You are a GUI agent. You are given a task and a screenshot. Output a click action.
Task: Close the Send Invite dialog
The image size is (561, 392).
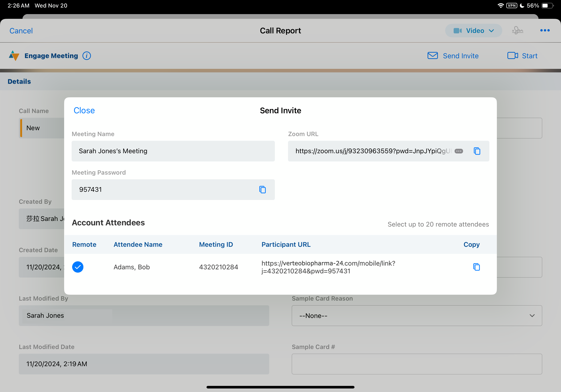[84, 110]
